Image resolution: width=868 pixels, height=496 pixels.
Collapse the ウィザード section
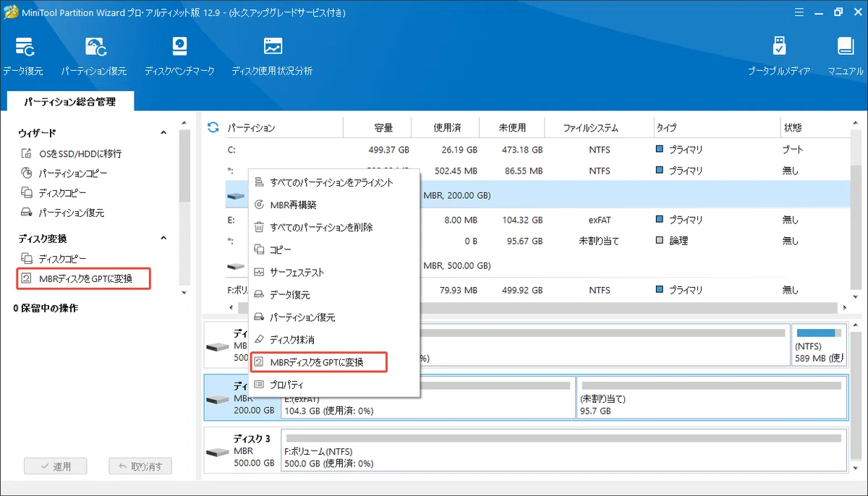[163, 133]
